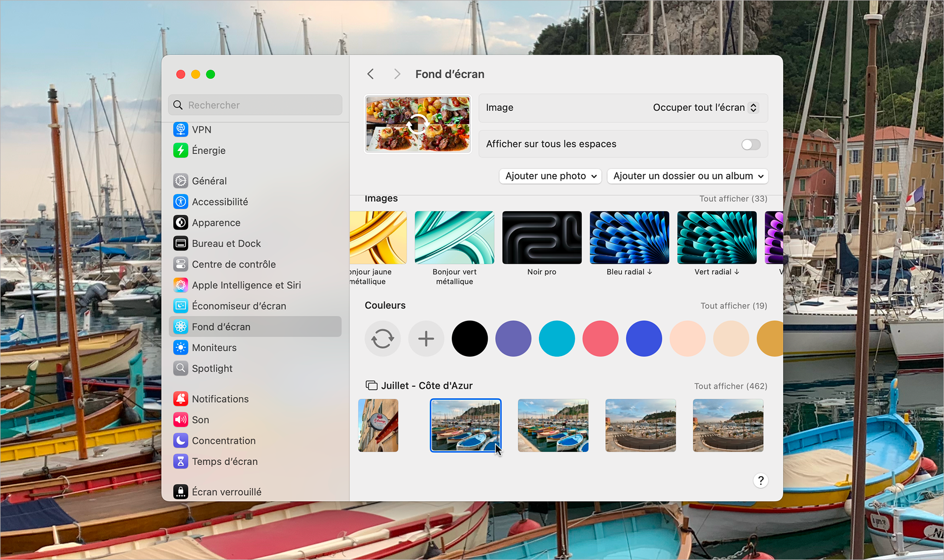Open the Notifications settings icon
The width and height of the screenshot is (944, 560).
pyautogui.click(x=180, y=398)
